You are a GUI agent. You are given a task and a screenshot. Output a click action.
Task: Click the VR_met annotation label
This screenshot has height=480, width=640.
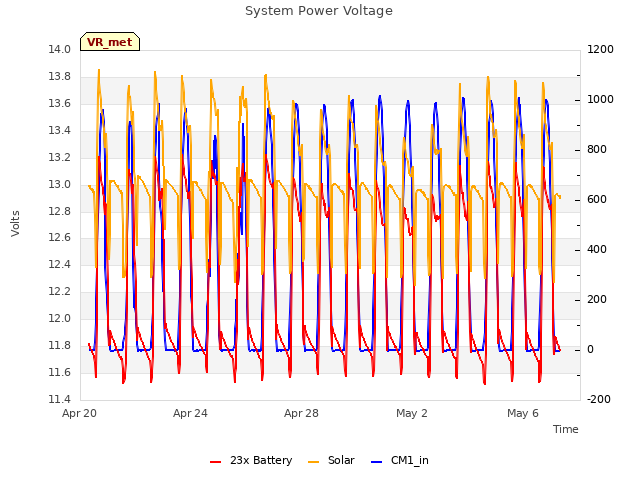pos(110,42)
